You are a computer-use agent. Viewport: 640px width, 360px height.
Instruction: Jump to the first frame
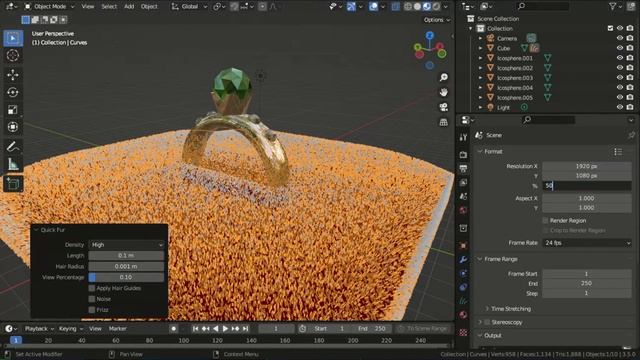tap(196, 329)
